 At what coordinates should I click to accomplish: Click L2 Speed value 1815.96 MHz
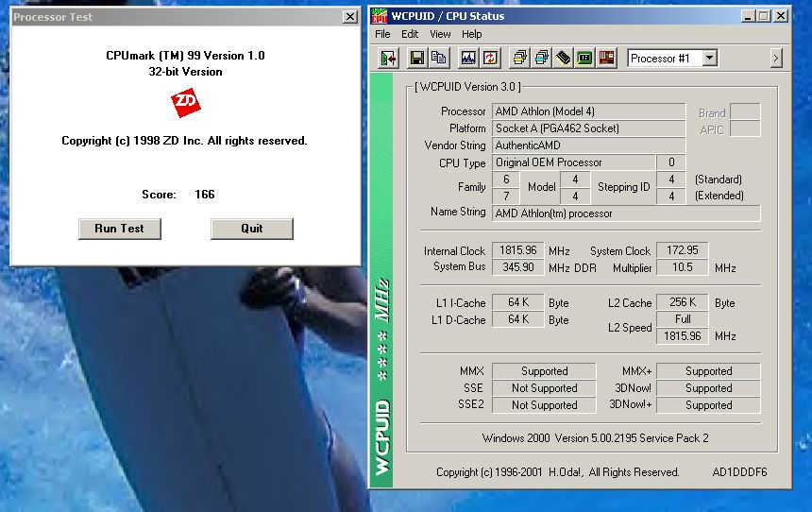click(x=682, y=336)
